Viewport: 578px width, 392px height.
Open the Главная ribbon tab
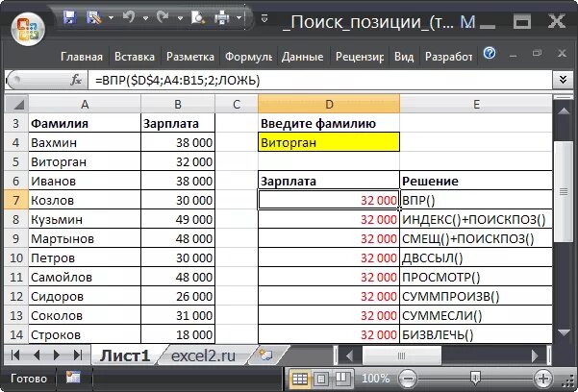click(x=82, y=57)
